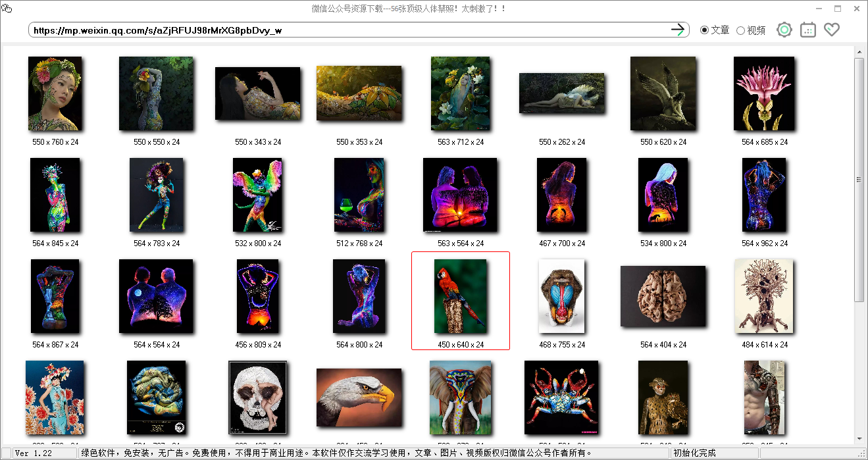This screenshot has width=868, height=460.
Task: Maximize the application window
Action: coord(838,9)
